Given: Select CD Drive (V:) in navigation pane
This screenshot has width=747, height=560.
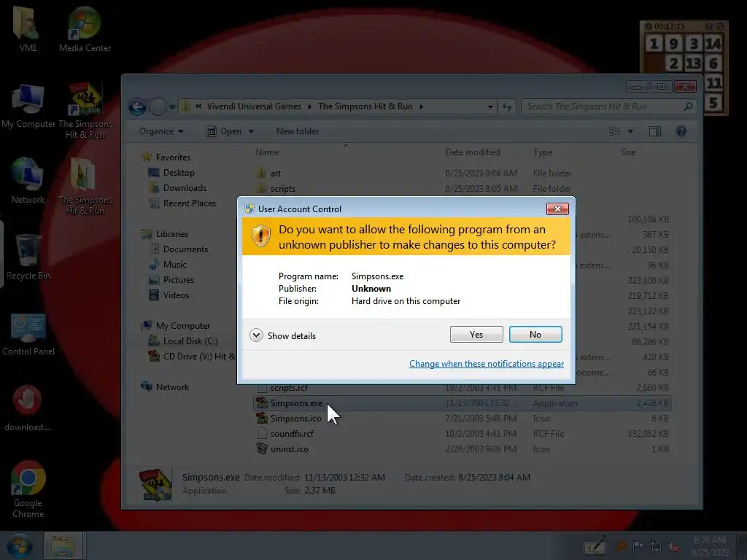Looking at the screenshot, I should click(x=192, y=356).
